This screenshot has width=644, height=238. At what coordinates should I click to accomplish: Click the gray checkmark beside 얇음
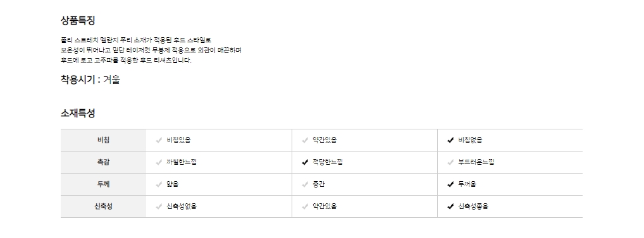159,184
